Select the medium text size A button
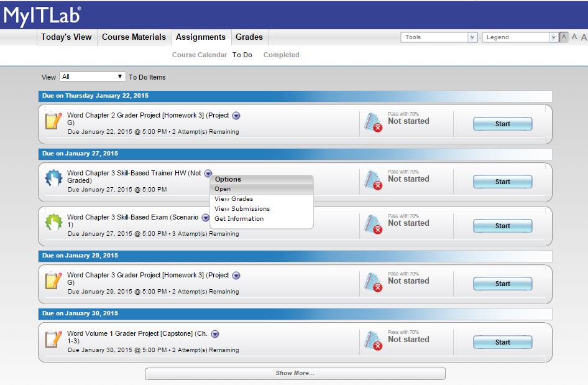The image size is (588, 385). [574, 37]
